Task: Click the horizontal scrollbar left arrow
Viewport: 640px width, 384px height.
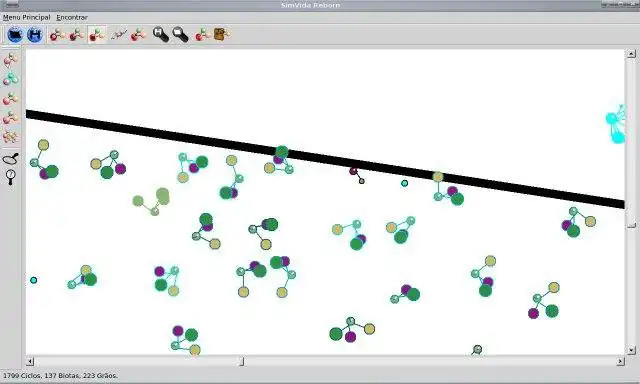Action: (30, 361)
